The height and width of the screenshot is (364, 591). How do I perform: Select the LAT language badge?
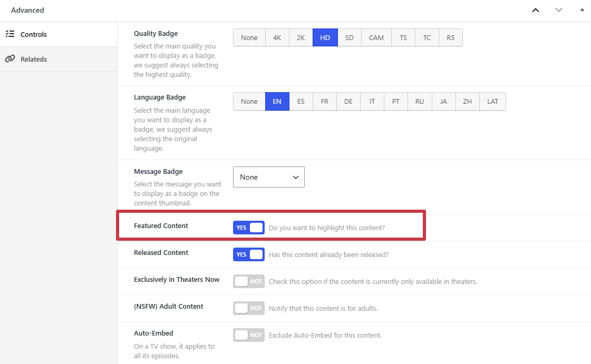(492, 102)
